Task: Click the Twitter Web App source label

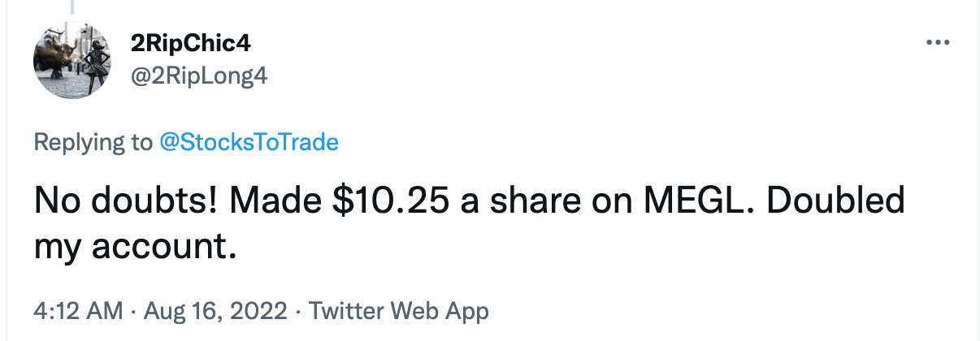Action: coord(399,310)
